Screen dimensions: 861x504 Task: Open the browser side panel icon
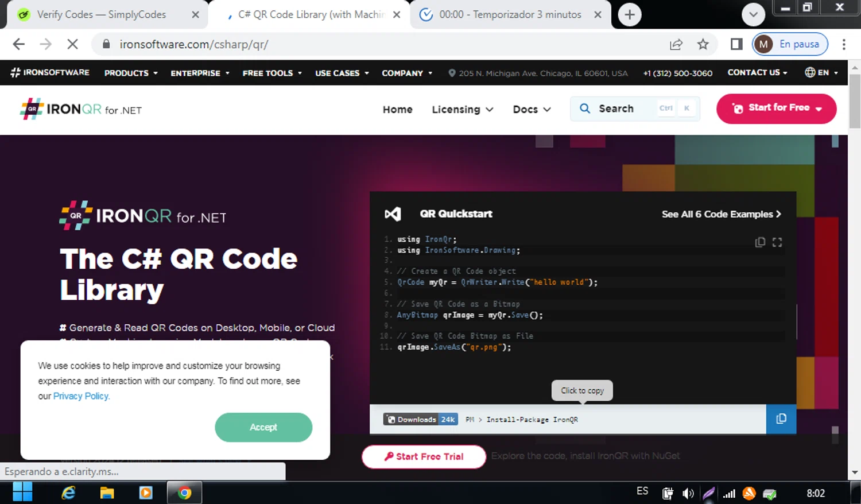(736, 44)
